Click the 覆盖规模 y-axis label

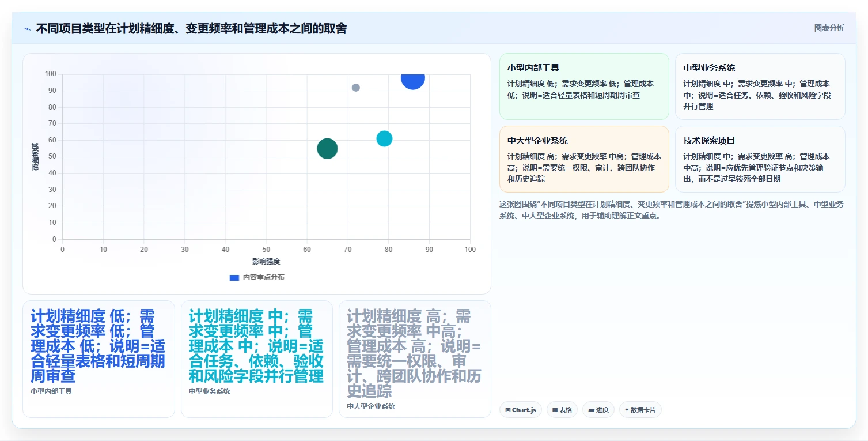[x=35, y=156]
